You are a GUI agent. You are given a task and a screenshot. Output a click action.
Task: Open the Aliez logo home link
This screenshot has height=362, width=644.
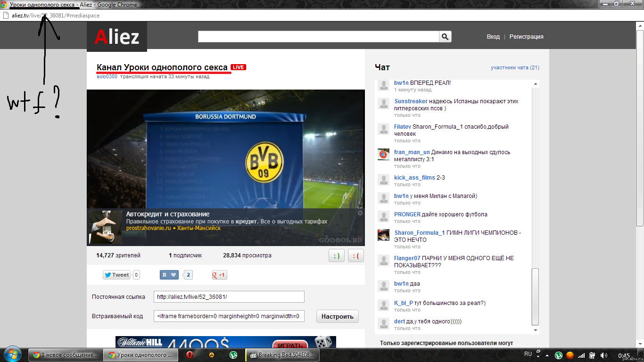point(117,36)
